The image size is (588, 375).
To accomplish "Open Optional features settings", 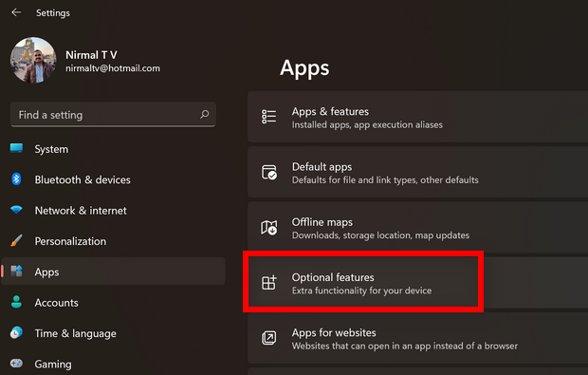I will tap(417, 282).
